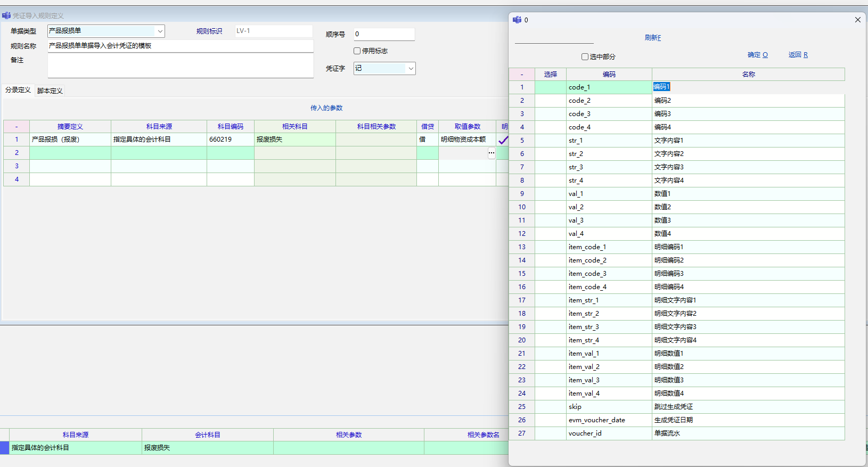Image resolution: width=868 pixels, height=467 pixels.
Task: Check the 选中部分 checkbox
Action: coord(585,56)
